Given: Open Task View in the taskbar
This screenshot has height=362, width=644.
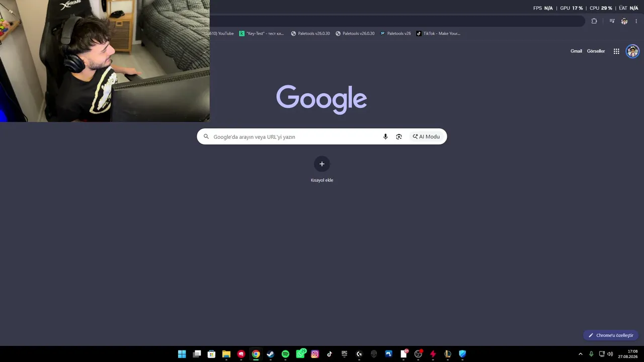Looking at the screenshot, I should tap(197, 354).
